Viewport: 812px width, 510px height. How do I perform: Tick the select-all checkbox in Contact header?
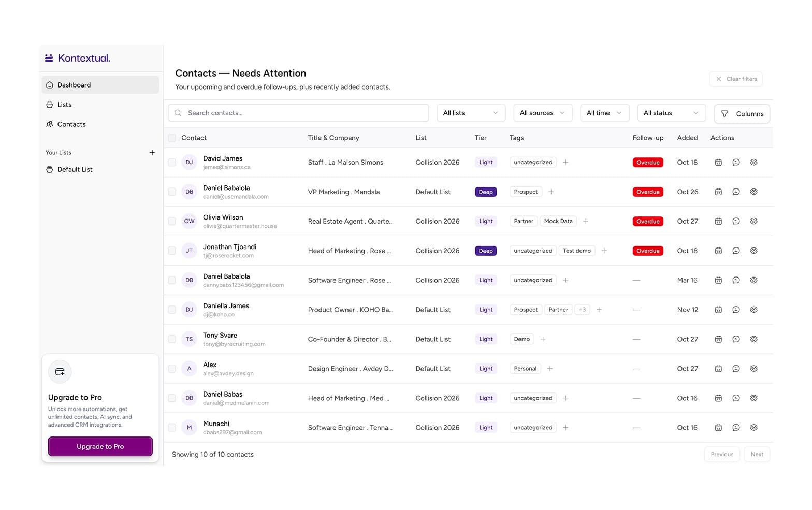coord(172,138)
